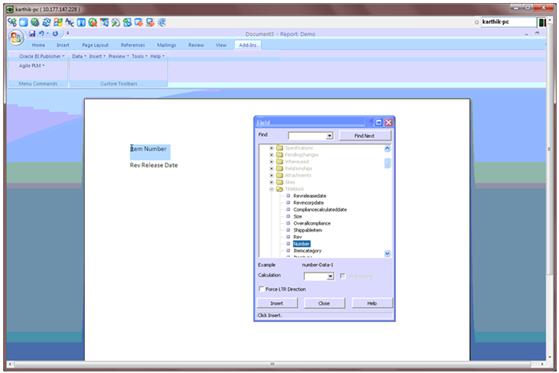This screenshot has width=559, height=373.
Task: Open the Find combo box dropdown
Action: (329, 136)
